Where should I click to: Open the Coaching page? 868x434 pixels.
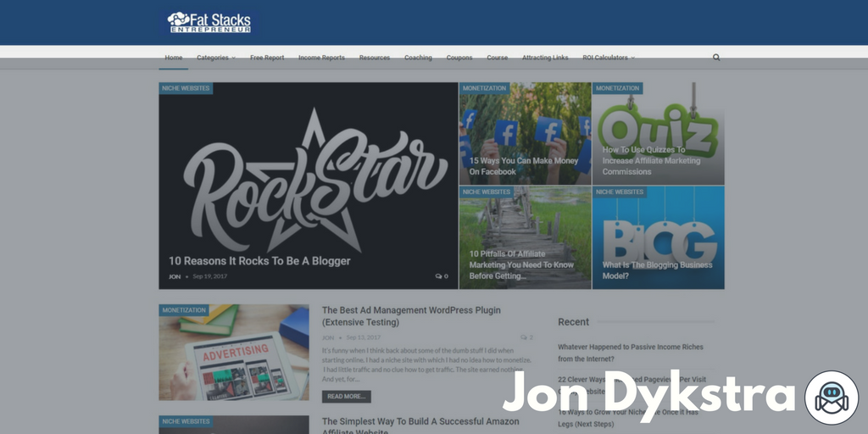click(418, 58)
